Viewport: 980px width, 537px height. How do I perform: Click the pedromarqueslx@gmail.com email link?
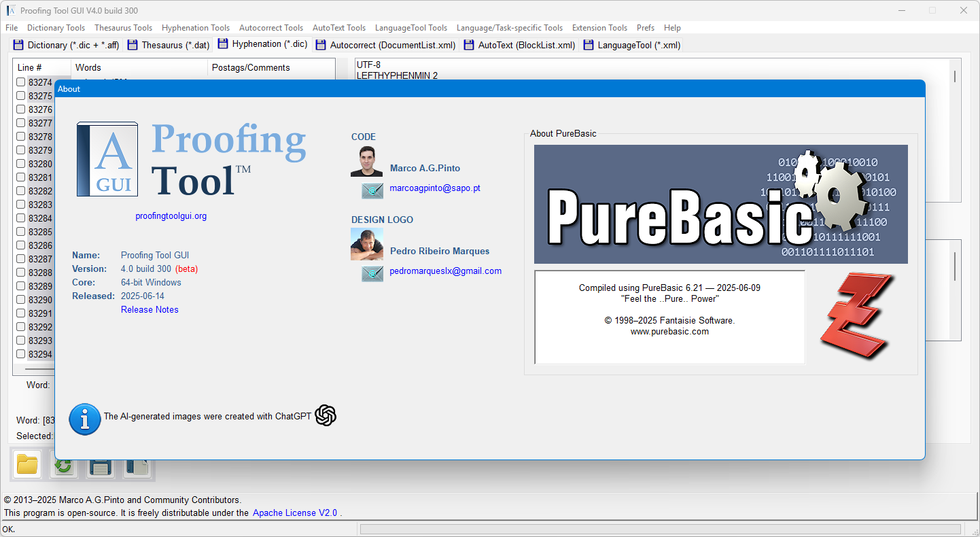(x=445, y=271)
